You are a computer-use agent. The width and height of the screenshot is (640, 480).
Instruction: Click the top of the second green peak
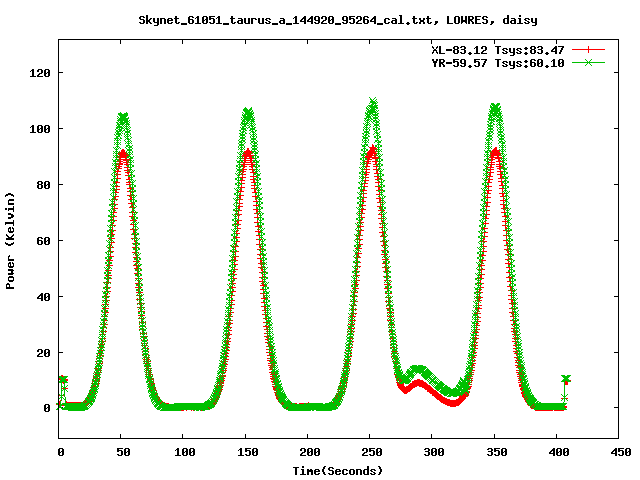point(248,114)
